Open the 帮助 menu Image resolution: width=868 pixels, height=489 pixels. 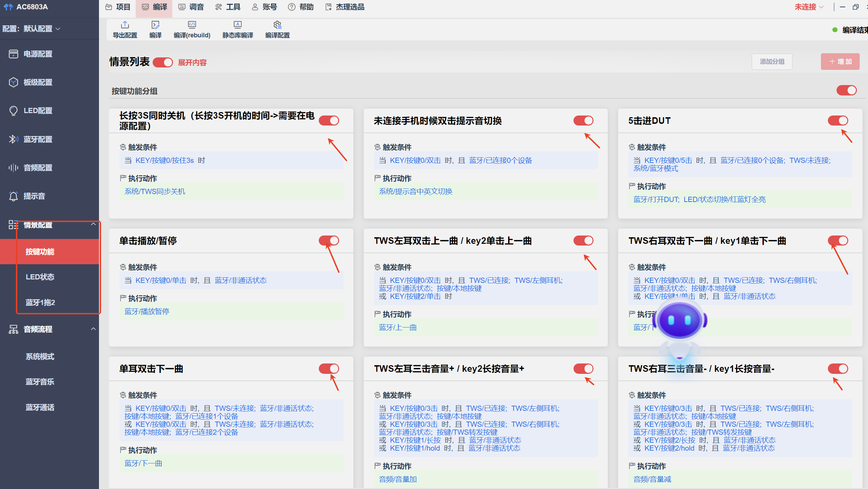pyautogui.click(x=301, y=7)
